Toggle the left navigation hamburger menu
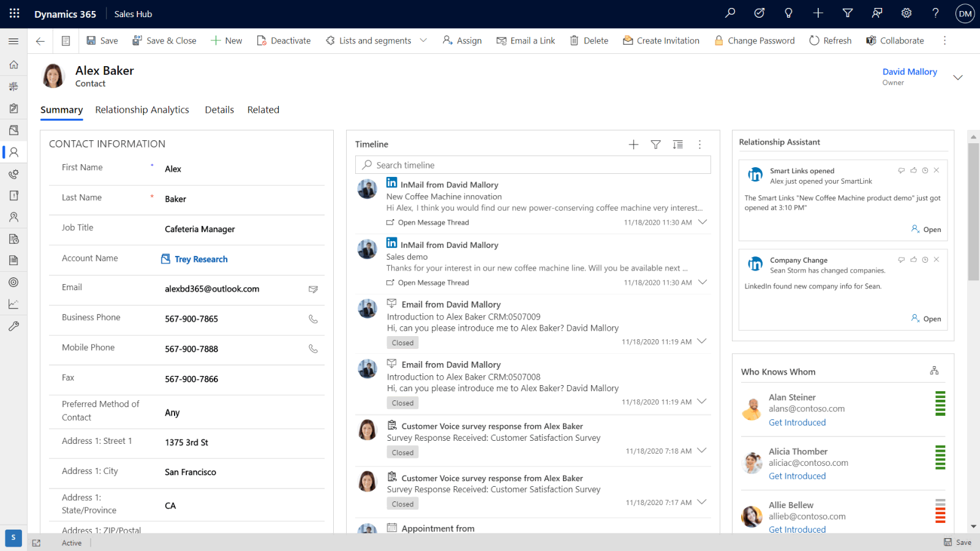Viewport: 980px width, 551px height. click(x=13, y=41)
